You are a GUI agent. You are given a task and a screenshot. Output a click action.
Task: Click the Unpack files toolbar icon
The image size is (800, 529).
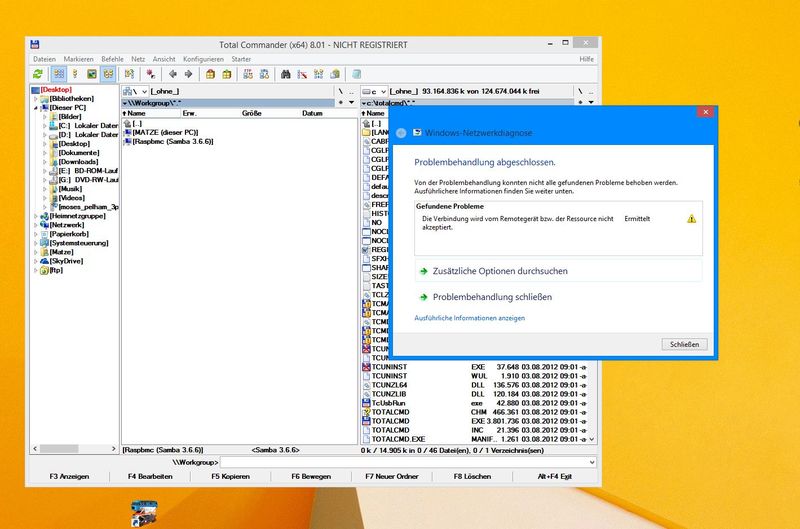(x=227, y=74)
